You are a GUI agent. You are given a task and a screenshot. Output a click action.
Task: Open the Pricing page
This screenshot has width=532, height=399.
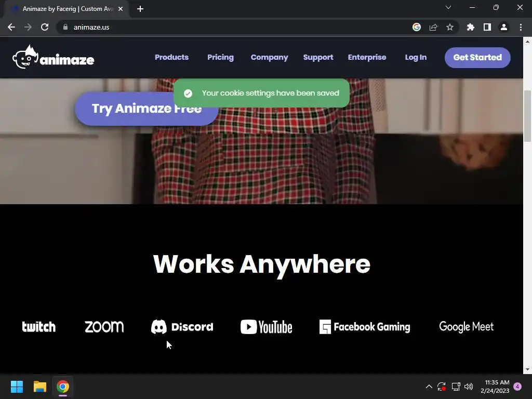(x=220, y=57)
